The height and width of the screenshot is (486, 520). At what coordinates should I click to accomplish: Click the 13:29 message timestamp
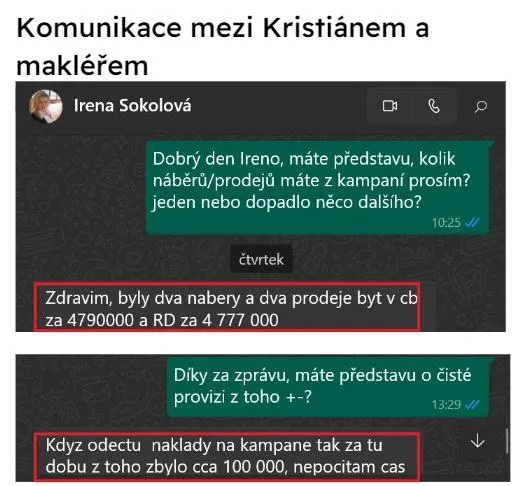[446, 405]
